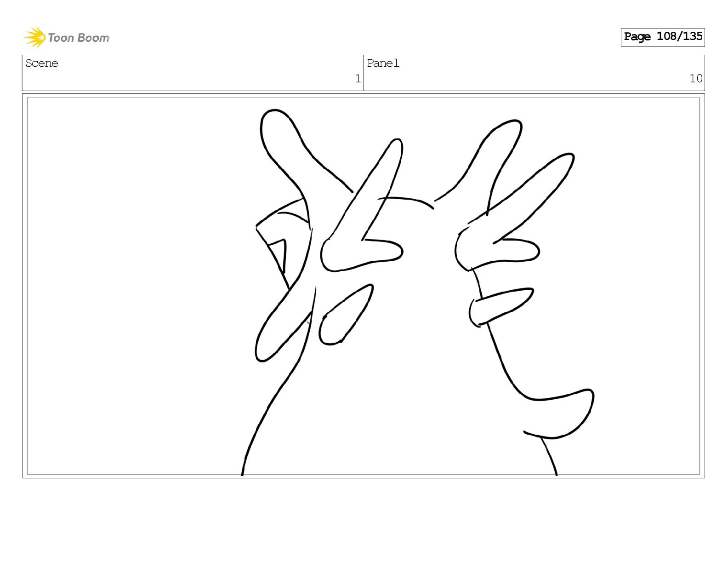
Task: Click the scene number '1'
Action: click(x=358, y=79)
